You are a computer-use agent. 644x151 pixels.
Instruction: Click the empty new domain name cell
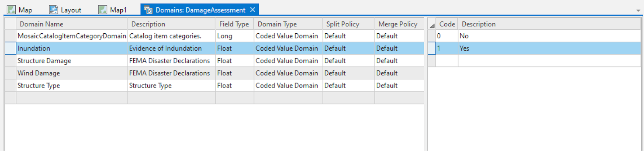(x=72, y=98)
